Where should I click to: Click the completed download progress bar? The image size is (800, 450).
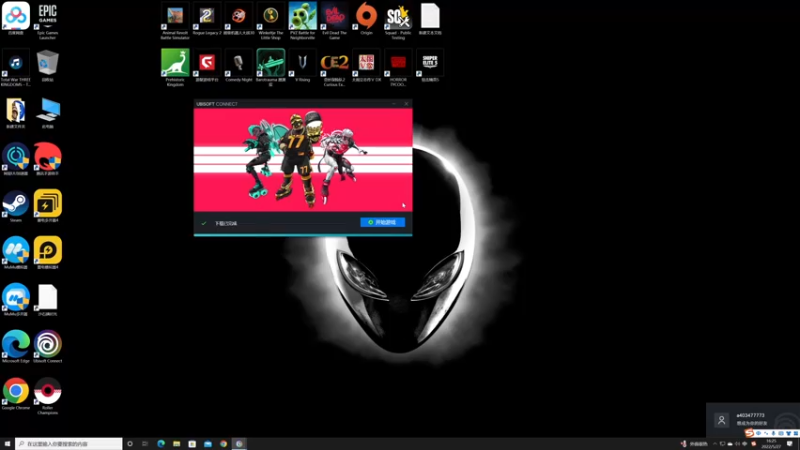coord(303,235)
